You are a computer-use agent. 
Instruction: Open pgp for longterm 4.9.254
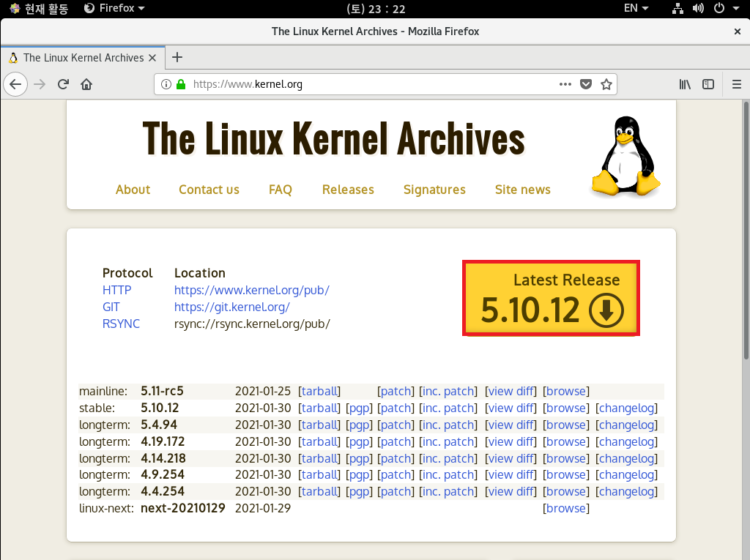click(x=359, y=475)
